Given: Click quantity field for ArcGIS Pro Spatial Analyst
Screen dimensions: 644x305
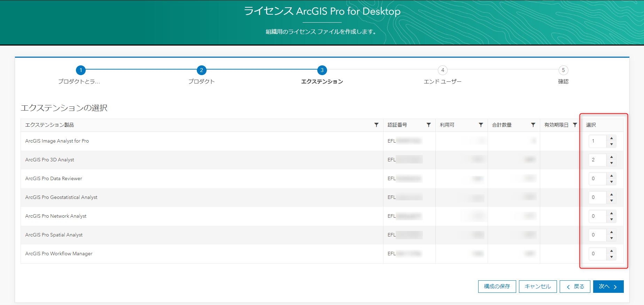Looking at the screenshot, I should tap(598, 235).
